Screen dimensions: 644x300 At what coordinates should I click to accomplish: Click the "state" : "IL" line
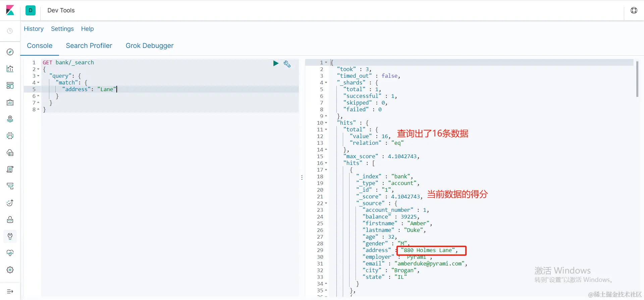click(384, 277)
